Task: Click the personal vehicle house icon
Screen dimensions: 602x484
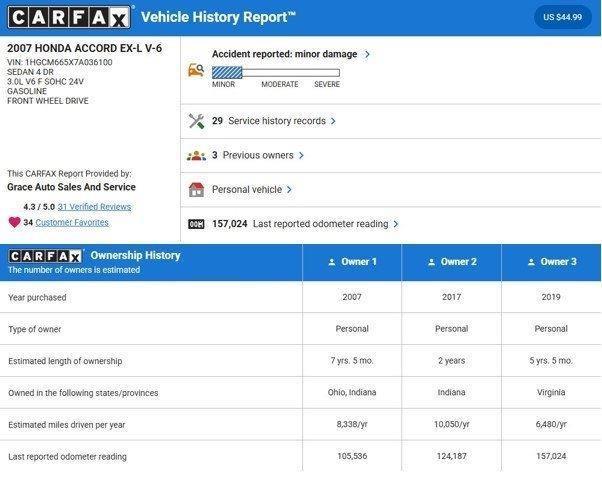Action: 196,190
